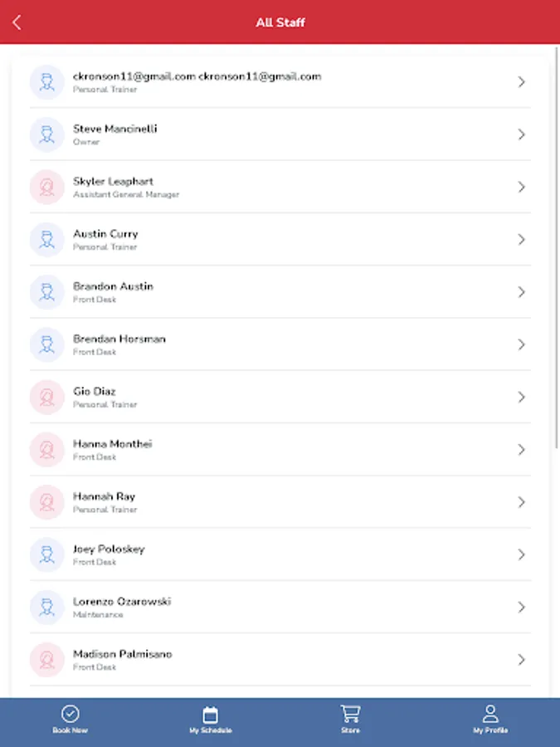Click the chevron for Hanna Monthei
Screen dimensions: 560x747
coord(521,450)
